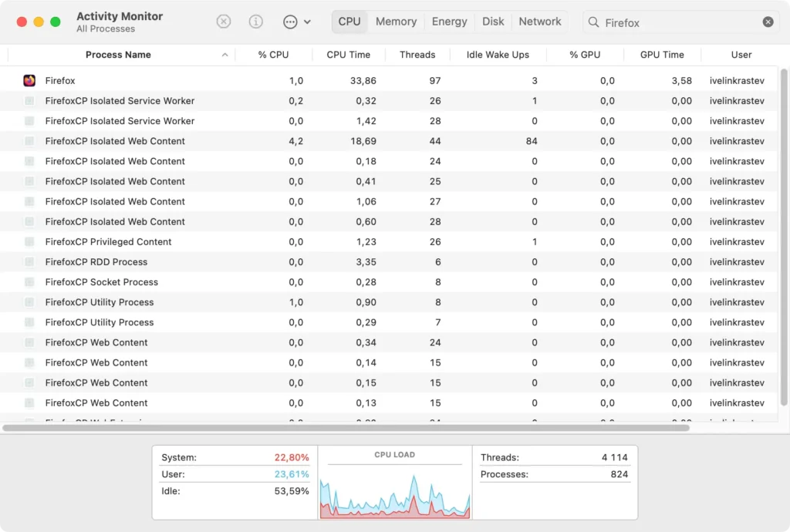790x532 pixels.
Task: Toggle sort order on Process Name column
Action: [118, 55]
